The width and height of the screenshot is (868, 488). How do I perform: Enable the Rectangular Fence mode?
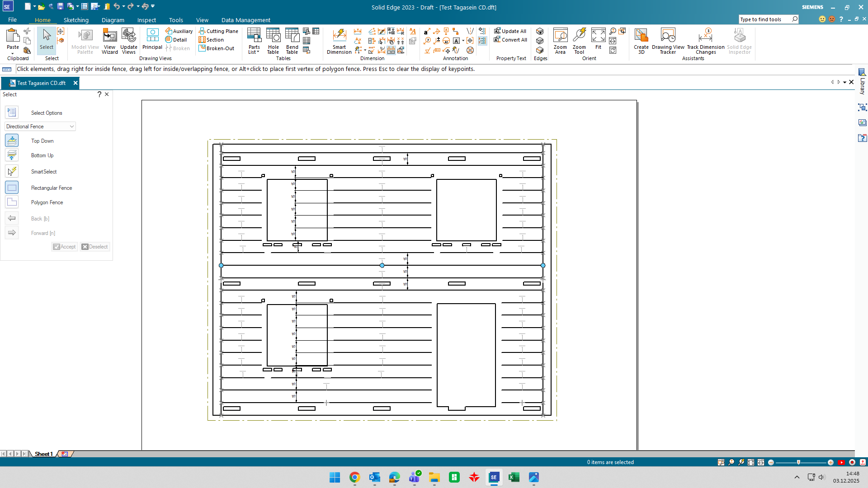12,188
